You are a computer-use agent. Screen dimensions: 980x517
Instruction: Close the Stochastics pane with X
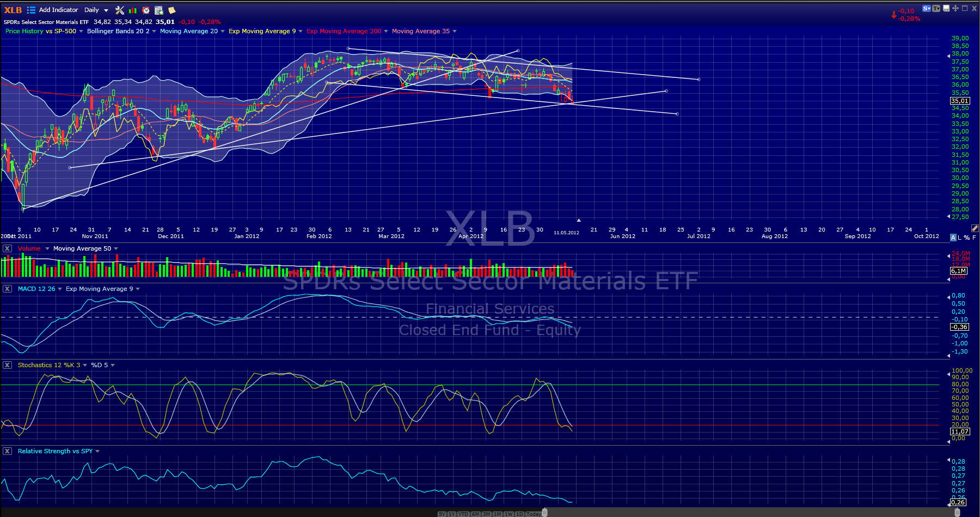pyautogui.click(x=7, y=365)
